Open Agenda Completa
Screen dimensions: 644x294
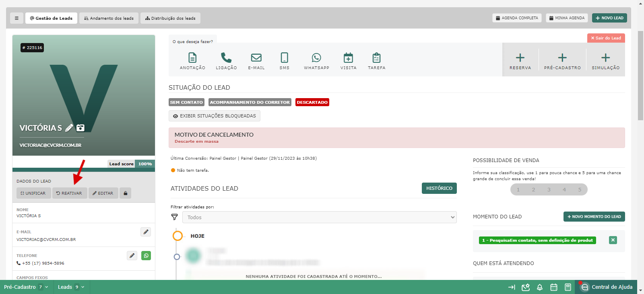[x=517, y=18]
